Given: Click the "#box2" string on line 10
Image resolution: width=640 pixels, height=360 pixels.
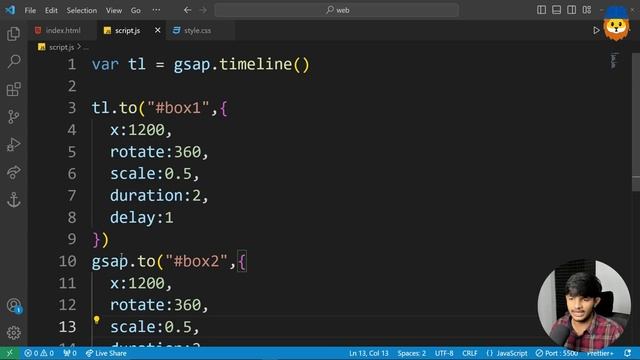Looking at the screenshot, I should point(196,261).
